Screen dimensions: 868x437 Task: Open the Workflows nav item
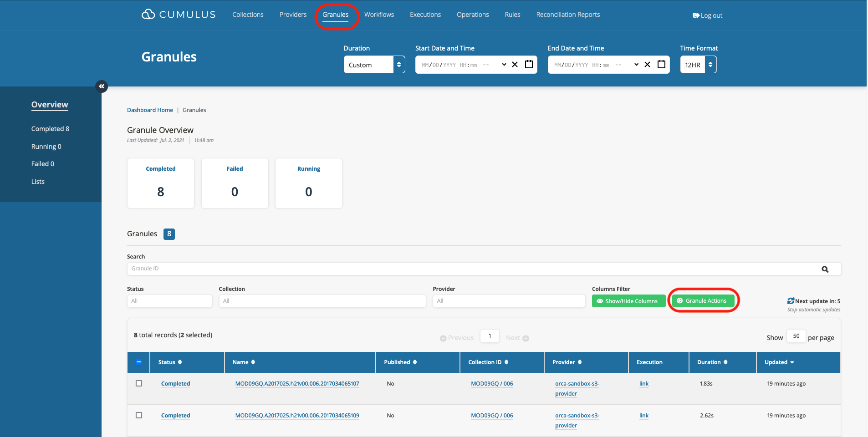(379, 15)
